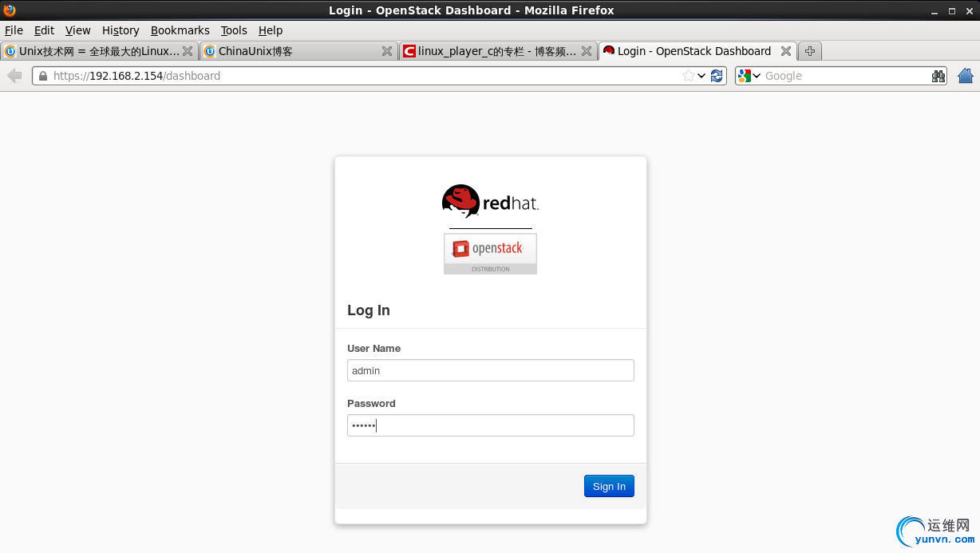This screenshot has height=553, width=980.
Task: Open a new tab with plus button
Action: (809, 51)
